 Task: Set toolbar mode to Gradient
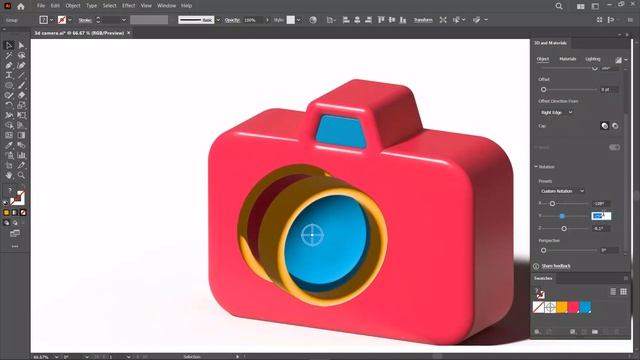[x=15, y=213]
